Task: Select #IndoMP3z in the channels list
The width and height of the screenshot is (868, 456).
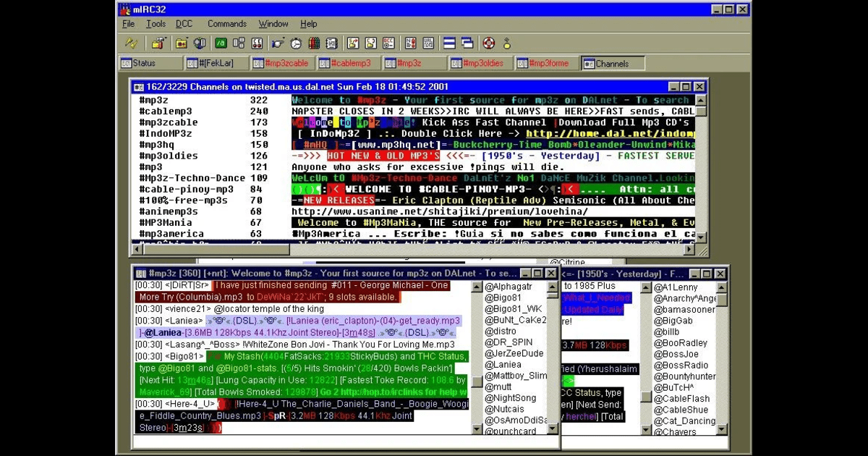Action: (166, 133)
